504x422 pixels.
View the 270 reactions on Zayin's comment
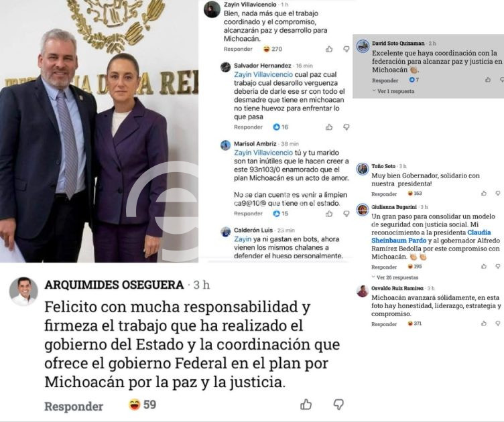(273, 49)
